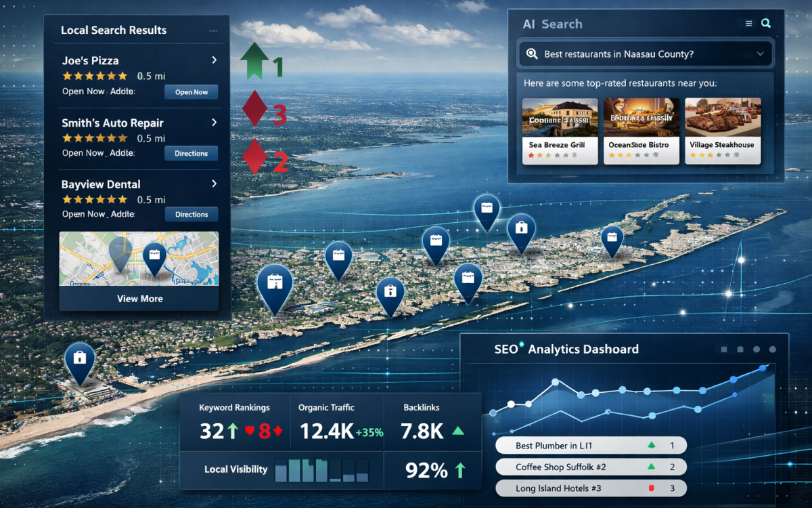Click the SEO Analytics Dashoard title
The width and height of the screenshot is (812, 508).
point(566,350)
